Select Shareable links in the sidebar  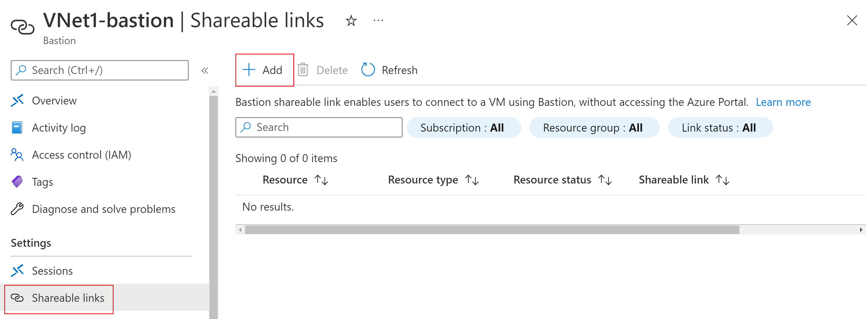(68, 298)
